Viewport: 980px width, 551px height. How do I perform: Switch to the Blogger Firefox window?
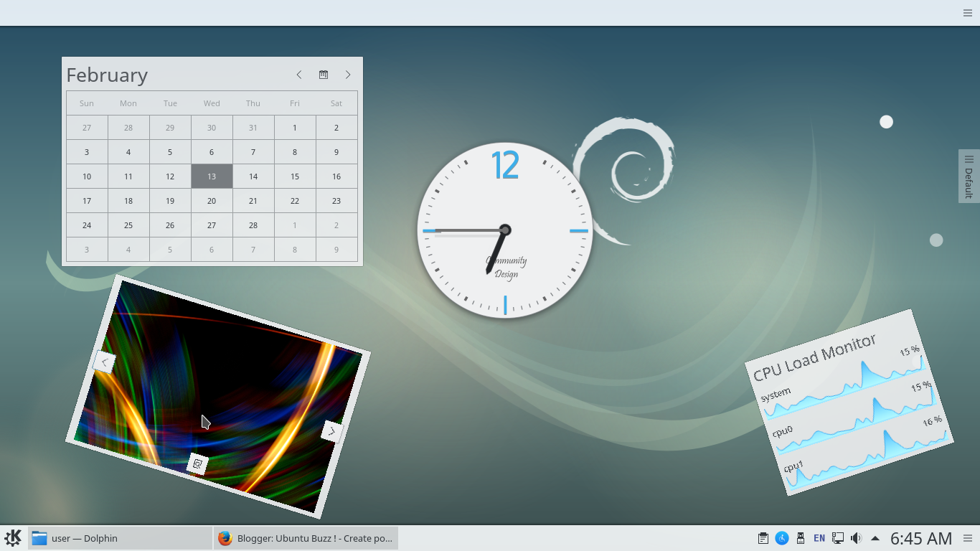305,538
